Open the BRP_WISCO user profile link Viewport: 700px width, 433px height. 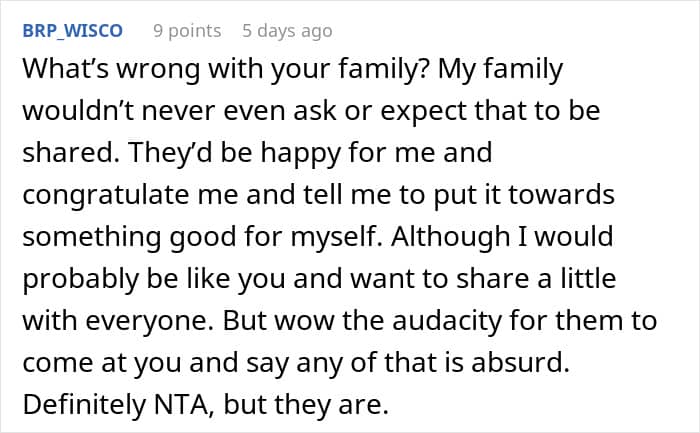coord(71,31)
